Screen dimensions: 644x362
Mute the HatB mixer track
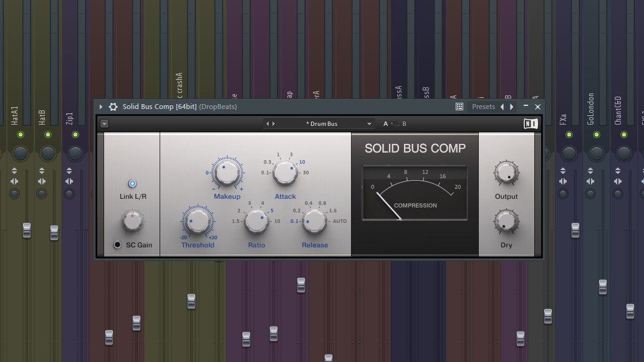(48, 135)
